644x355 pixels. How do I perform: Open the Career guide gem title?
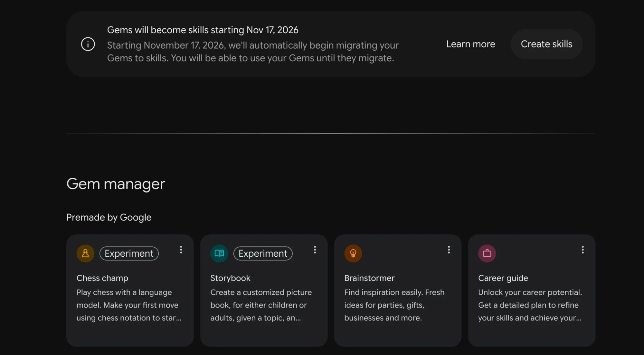pyautogui.click(x=503, y=278)
